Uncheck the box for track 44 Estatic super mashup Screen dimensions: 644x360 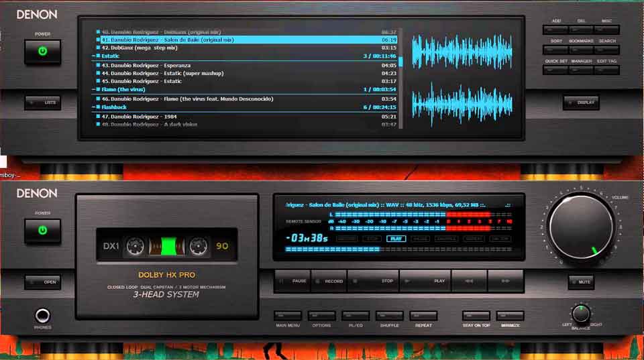(x=98, y=73)
